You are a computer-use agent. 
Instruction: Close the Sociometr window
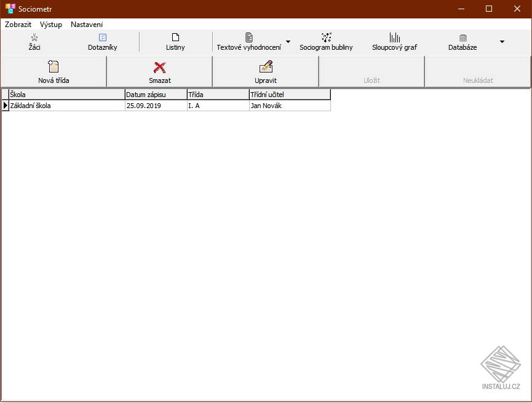coord(517,9)
